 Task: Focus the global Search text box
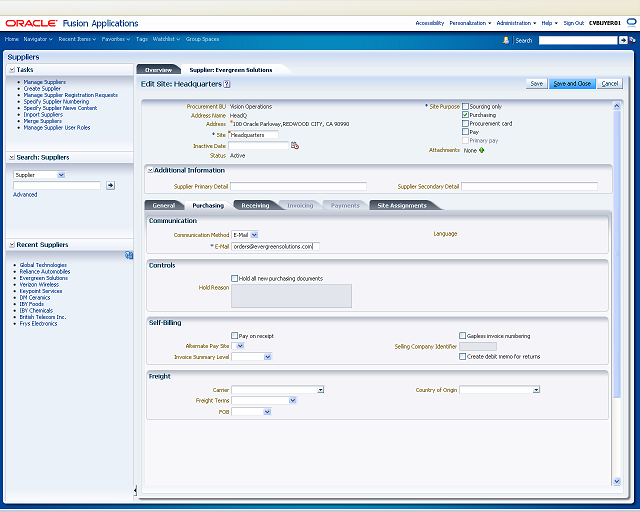click(x=578, y=40)
